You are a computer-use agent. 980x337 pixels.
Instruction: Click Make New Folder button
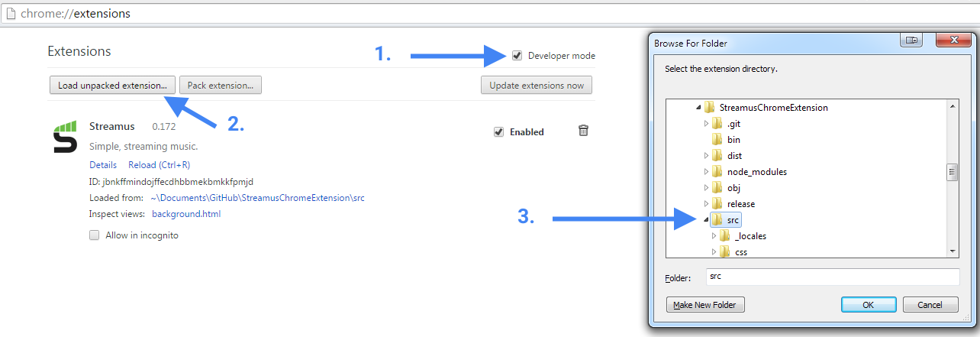(x=705, y=305)
